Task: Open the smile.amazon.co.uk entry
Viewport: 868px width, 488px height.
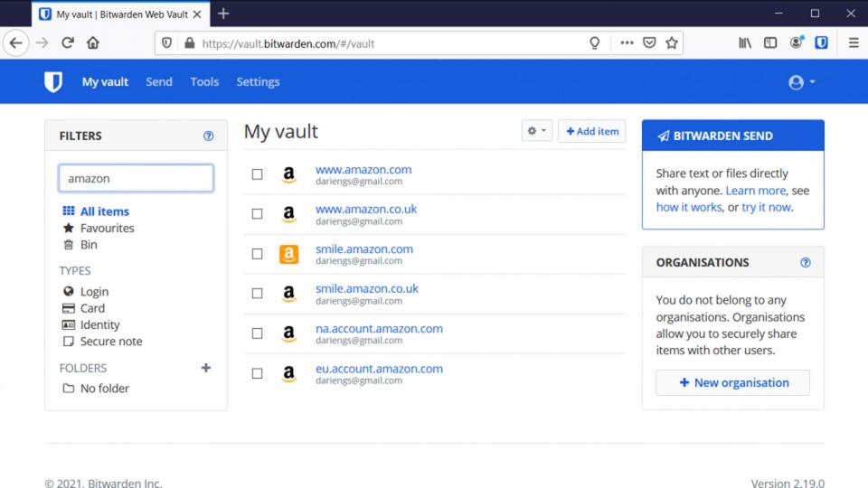Action: (x=367, y=289)
